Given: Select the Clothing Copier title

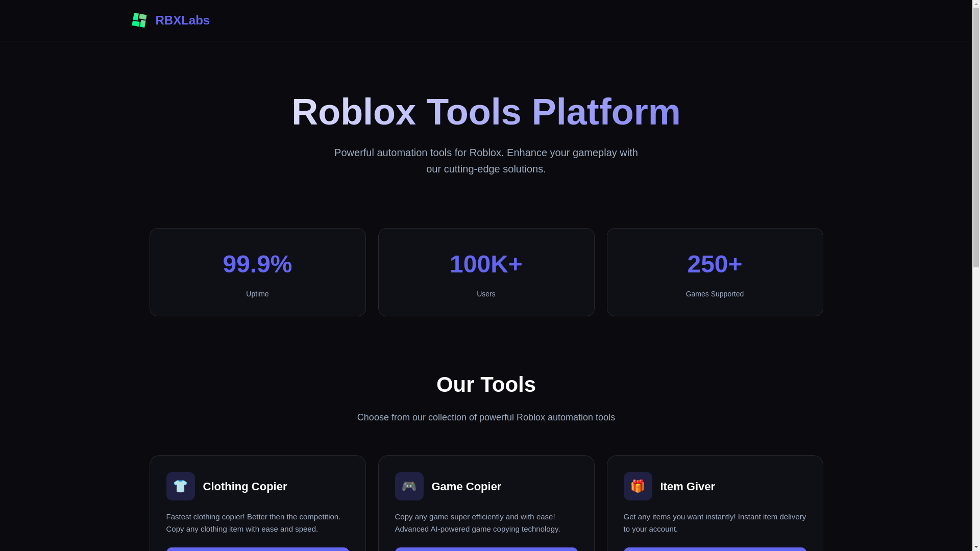Looking at the screenshot, I should click(245, 486).
